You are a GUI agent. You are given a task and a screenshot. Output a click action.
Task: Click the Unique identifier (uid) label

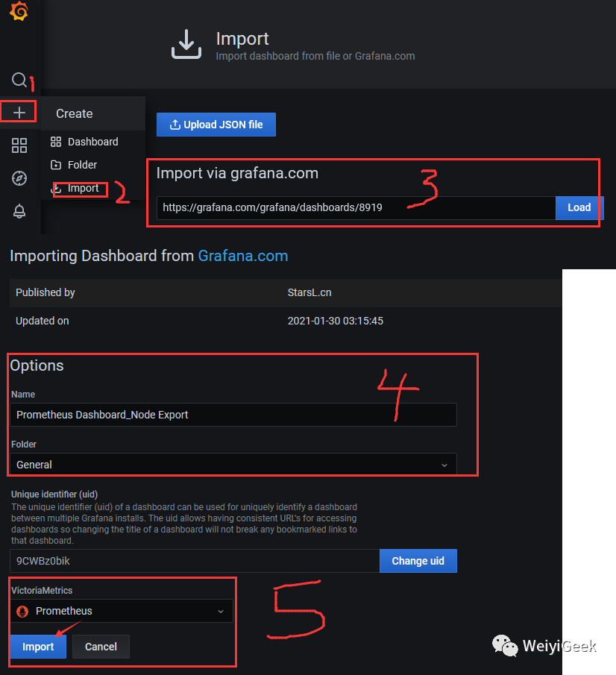tap(54, 495)
